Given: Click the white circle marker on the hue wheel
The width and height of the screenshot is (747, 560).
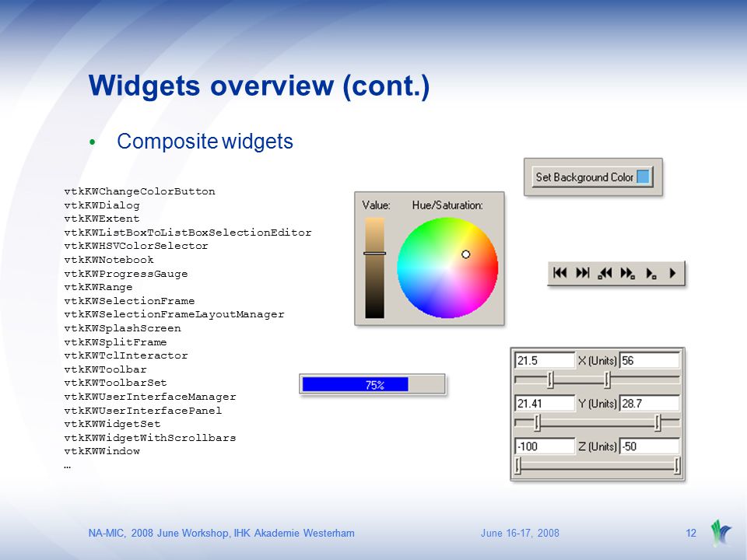Looking at the screenshot, I should point(466,254).
